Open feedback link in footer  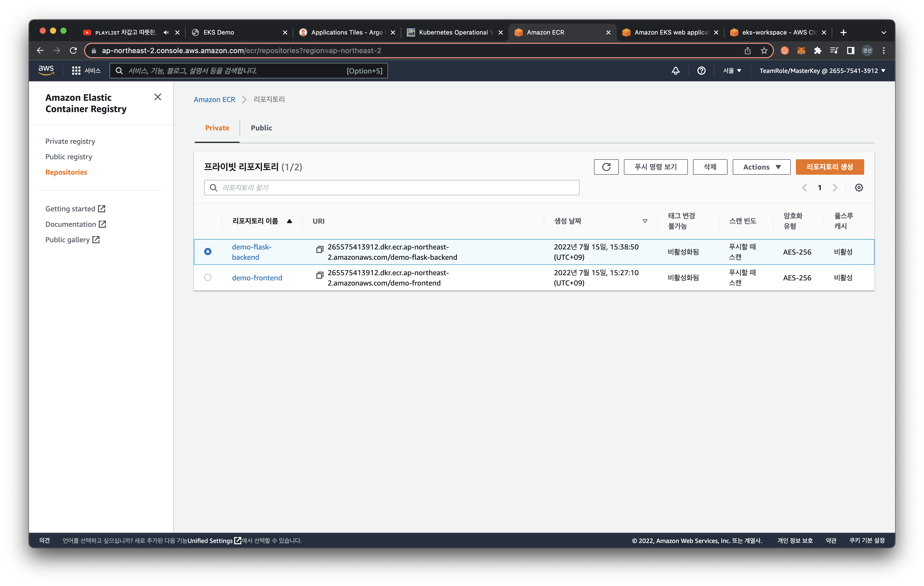[x=45, y=540]
